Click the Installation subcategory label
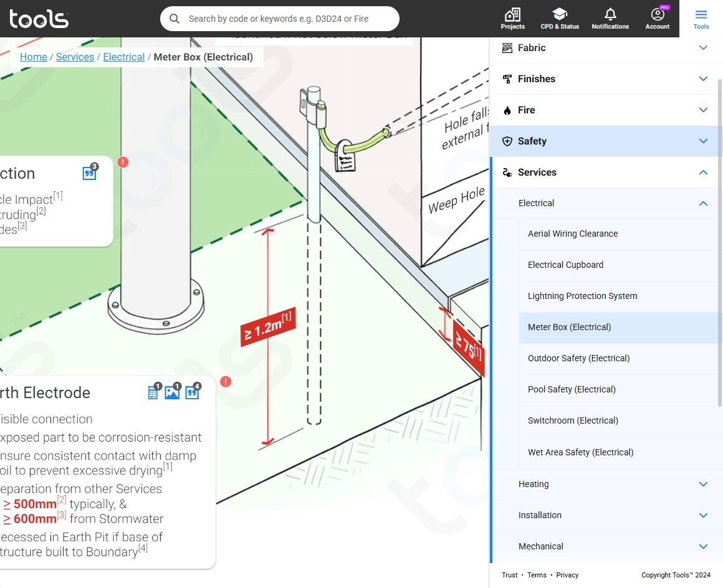The image size is (723, 588). [x=540, y=515]
